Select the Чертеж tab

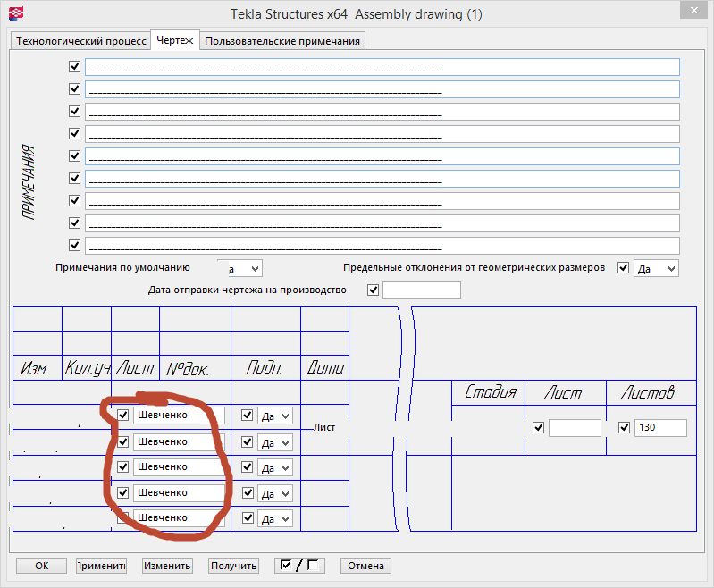coord(175,41)
